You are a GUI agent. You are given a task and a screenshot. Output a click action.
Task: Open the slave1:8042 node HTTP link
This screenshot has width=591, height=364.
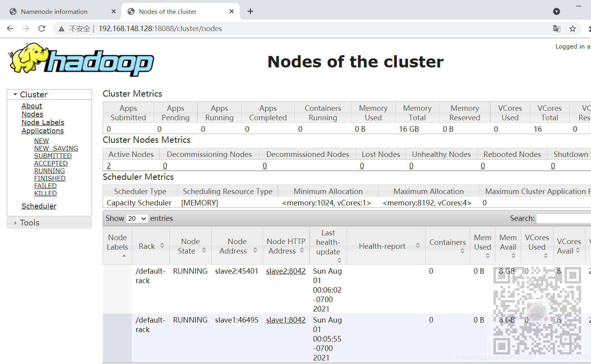point(286,320)
